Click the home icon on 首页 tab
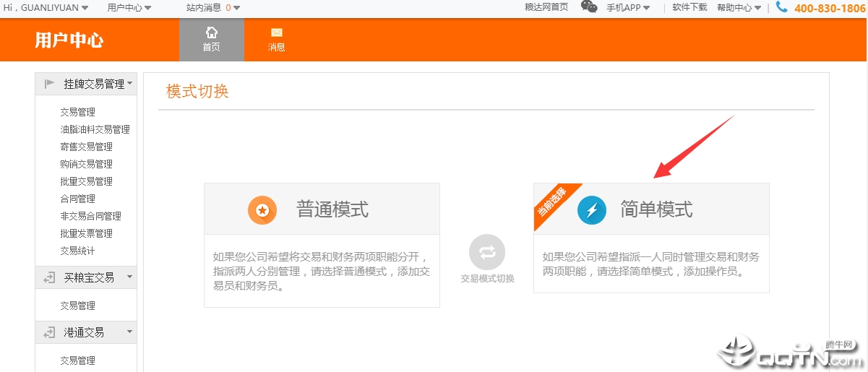Screen dimensions: 868x372 (211, 33)
